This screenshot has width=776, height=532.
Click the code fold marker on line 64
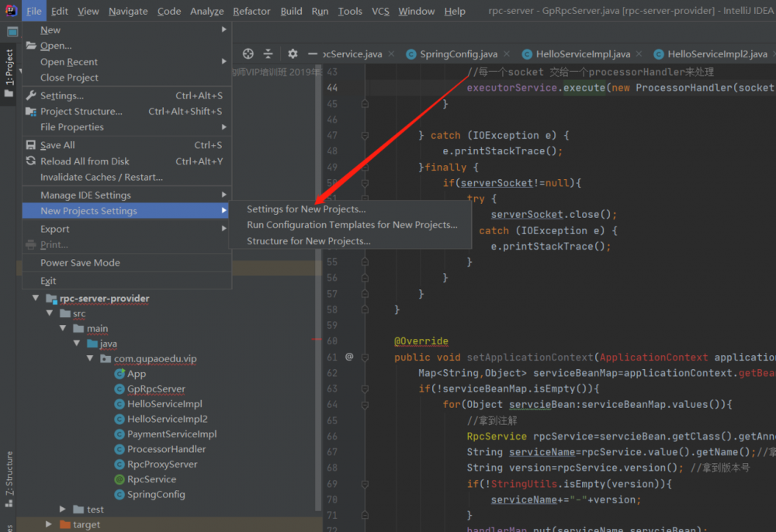365,405
